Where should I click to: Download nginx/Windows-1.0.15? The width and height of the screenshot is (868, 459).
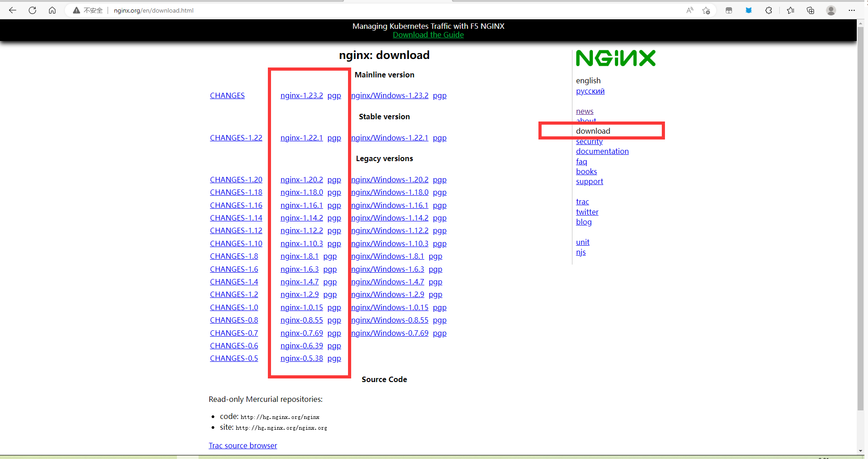pyautogui.click(x=390, y=307)
